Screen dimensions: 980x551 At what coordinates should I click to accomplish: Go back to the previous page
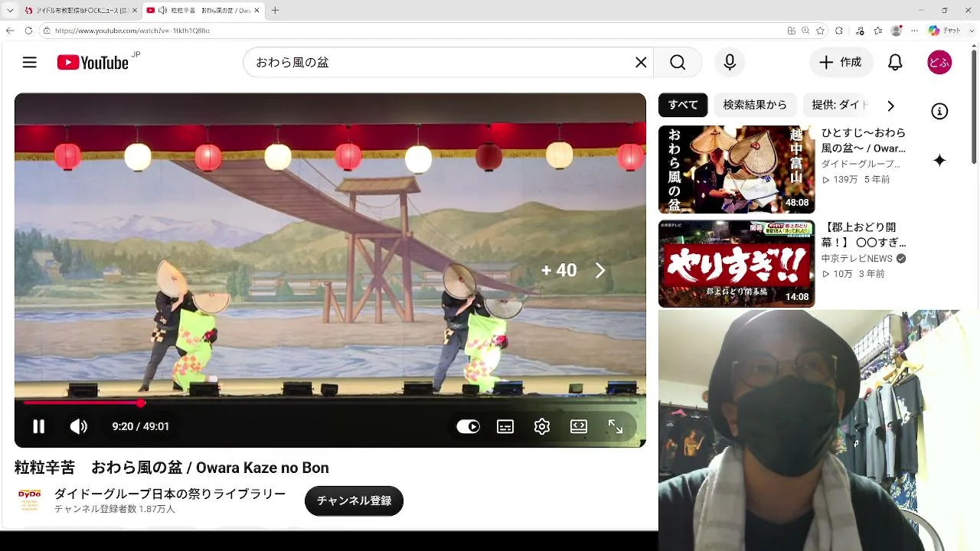10,31
